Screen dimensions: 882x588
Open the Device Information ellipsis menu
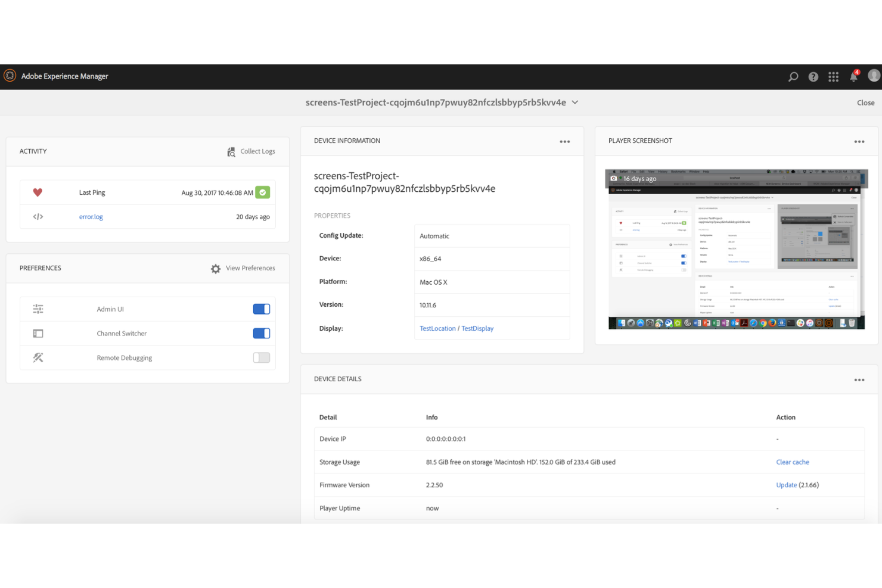[x=564, y=141]
